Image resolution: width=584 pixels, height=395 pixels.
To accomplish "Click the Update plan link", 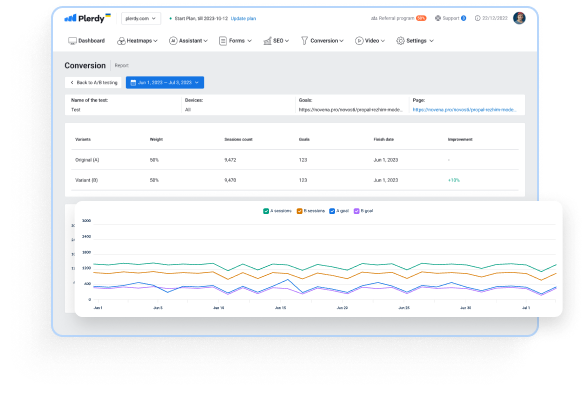I will pos(243,18).
